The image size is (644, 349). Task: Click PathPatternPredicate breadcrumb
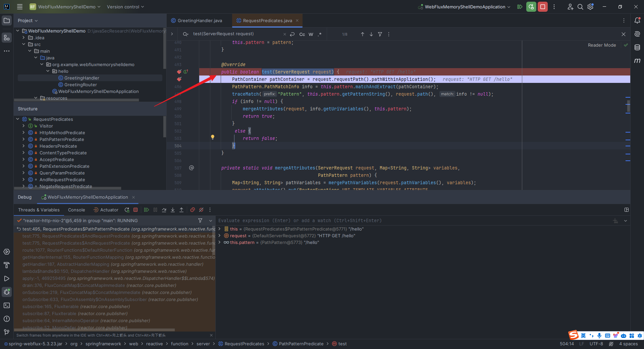tap(298, 344)
